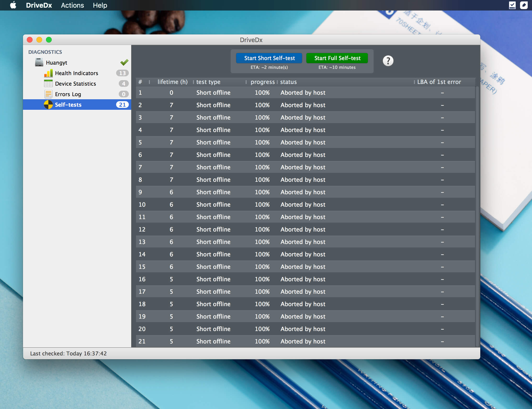Image resolution: width=532 pixels, height=409 pixels.
Task: Select self-test row number 16
Action: (306, 279)
